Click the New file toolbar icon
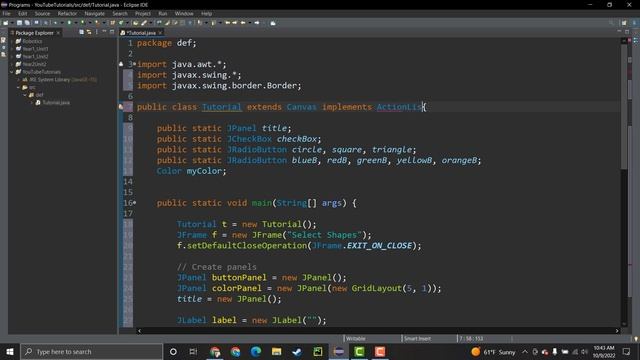640x360 pixels. point(5,23)
